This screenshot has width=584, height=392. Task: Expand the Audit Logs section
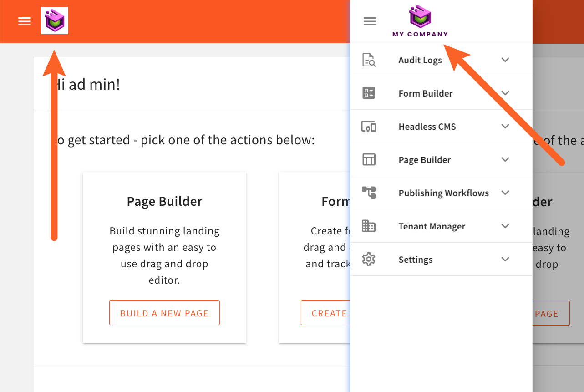click(505, 60)
